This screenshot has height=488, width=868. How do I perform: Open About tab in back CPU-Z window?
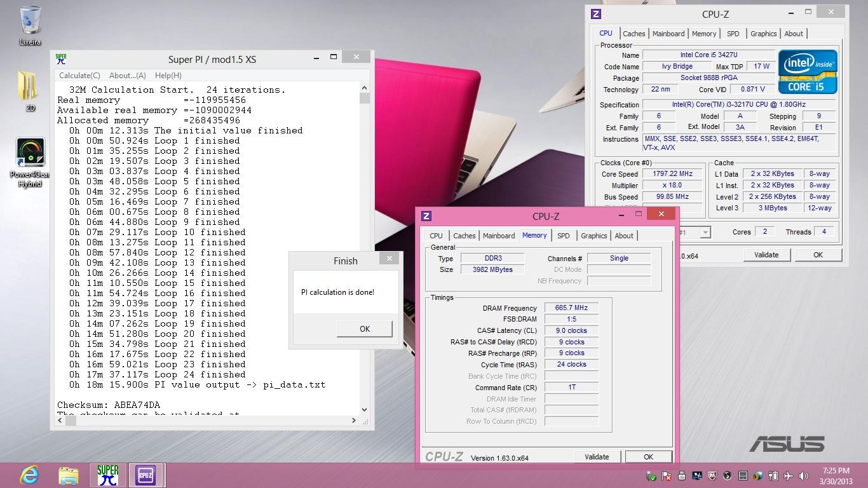794,34
